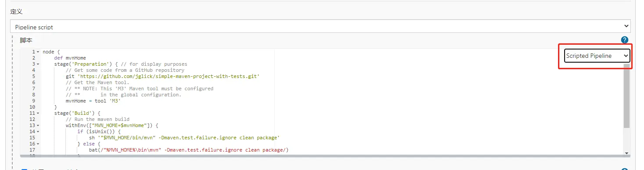644x170 pixels.
Task: Place cursor on the def mvnHome line
Action: point(70,58)
